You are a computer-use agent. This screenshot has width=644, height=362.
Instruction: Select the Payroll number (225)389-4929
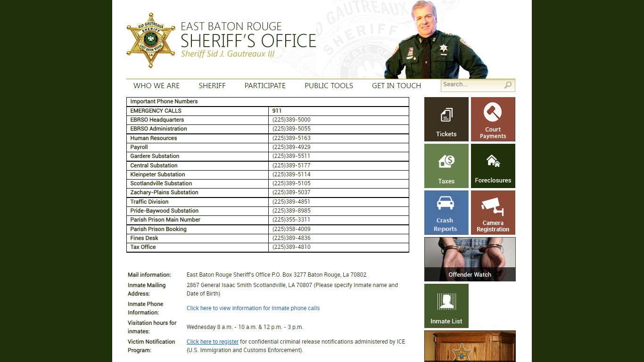[291, 147]
